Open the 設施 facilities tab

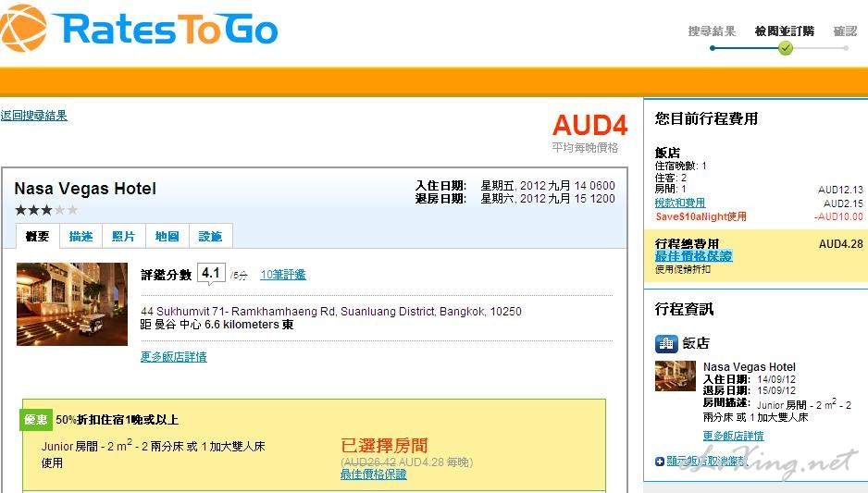[x=210, y=236]
